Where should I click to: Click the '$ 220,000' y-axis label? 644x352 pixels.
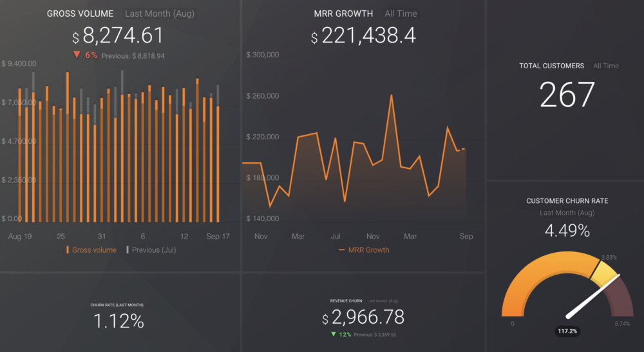pos(263,137)
